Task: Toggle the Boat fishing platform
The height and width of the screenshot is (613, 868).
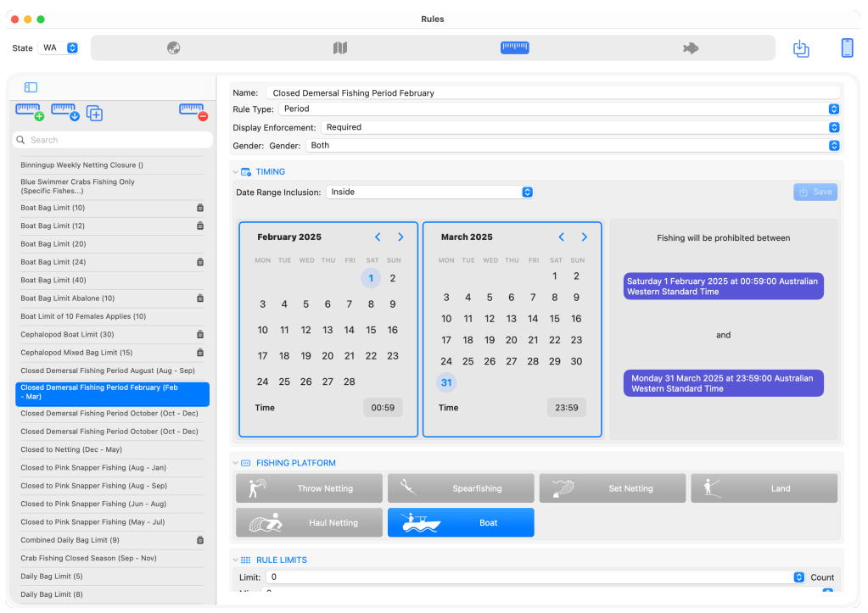Action: click(461, 523)
